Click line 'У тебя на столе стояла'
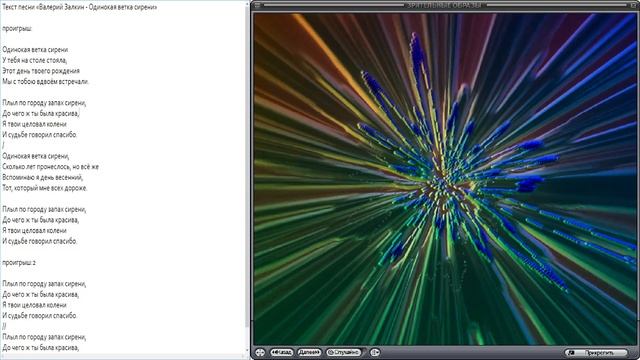Image resolution: width=640 pixels, height=360 pixels. (35, 60)
